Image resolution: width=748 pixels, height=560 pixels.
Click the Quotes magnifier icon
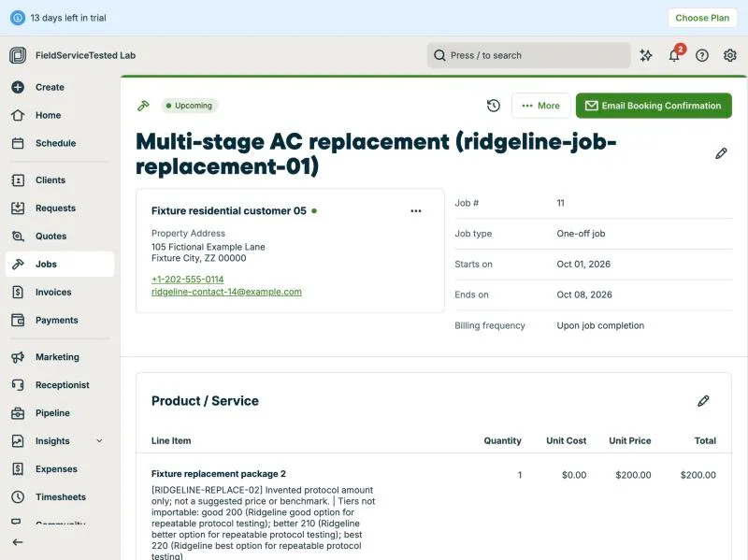coord(18,237)
